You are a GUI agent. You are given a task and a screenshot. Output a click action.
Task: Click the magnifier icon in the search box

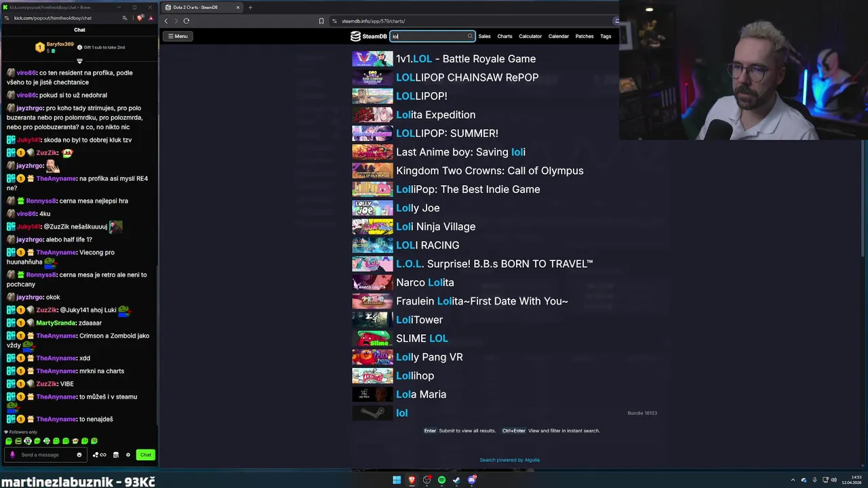470,36
